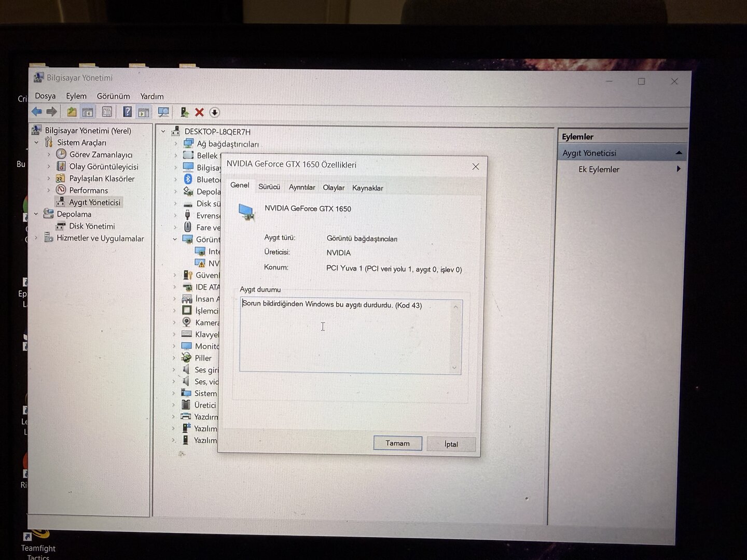Open the Yardım menu
This screenshot has height=560, width=747.
(152, 96)
